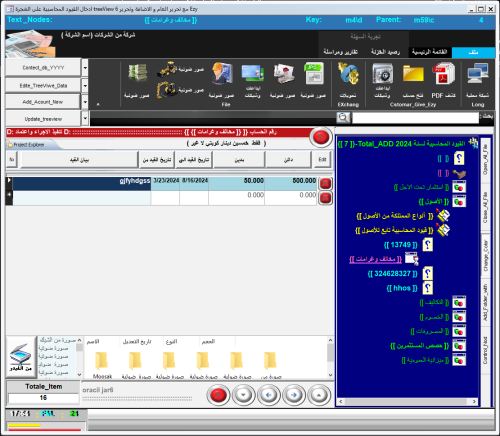Viewport: 500px width, 436px height.
Task: Click the red delete button on gjfyhdgss row
Action: pyautogui.click(x=325, y=183)
